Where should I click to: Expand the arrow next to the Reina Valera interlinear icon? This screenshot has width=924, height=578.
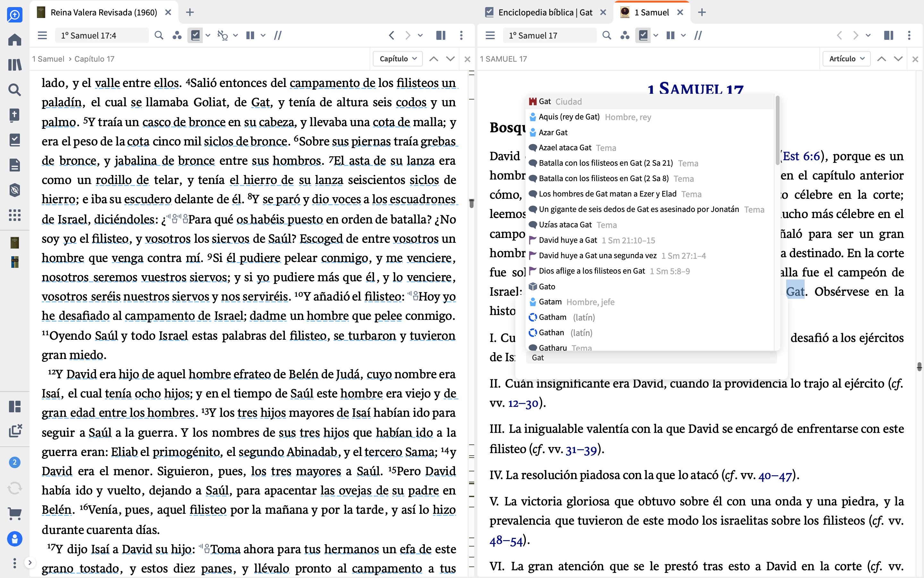coord(235,36)
